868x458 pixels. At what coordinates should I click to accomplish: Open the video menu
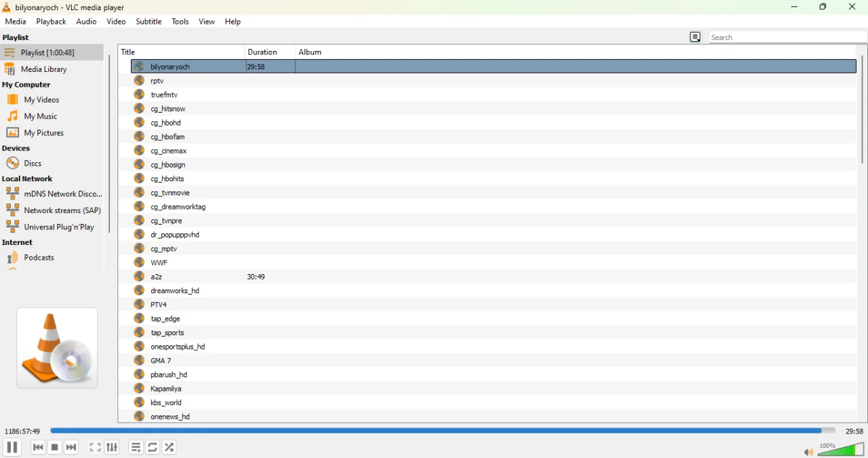tap(116, 22)
